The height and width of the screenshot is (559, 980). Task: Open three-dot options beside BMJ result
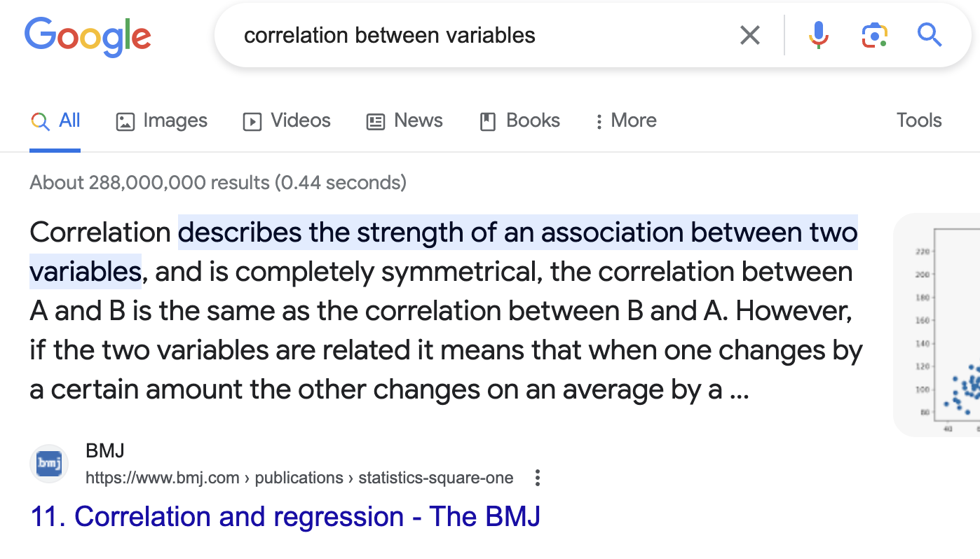pyautogui.click(x=538, y=478)
